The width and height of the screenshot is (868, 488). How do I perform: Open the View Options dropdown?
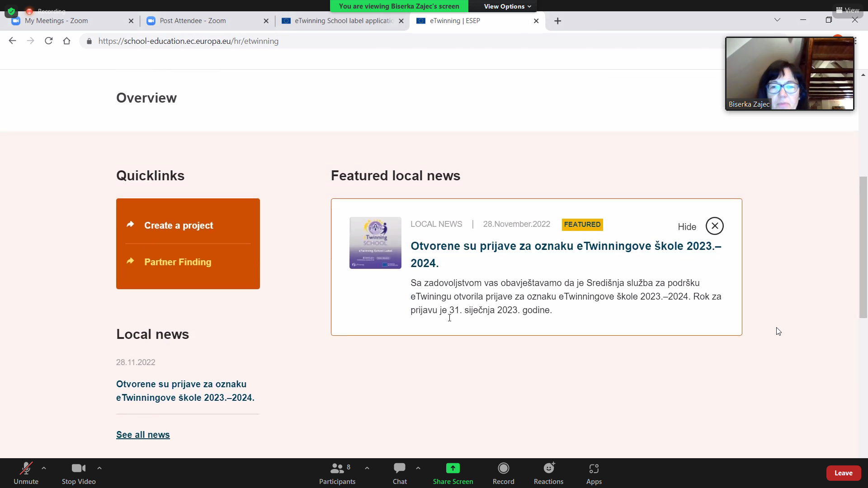(x=507, y=6)
